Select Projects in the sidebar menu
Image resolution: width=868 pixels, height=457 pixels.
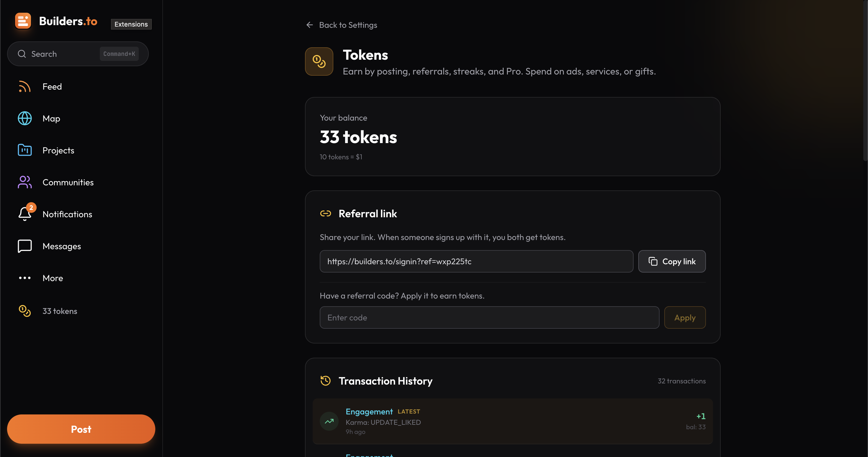pyautogui.click(x=58, y=150)
